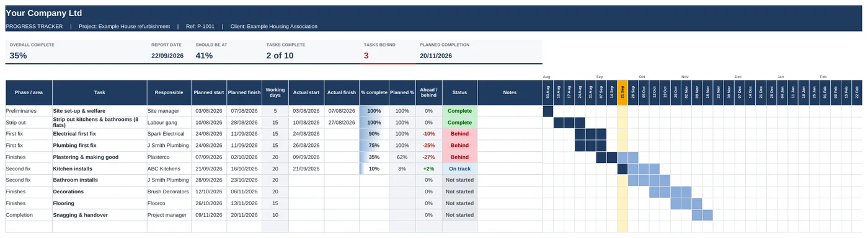The image size is (868, 238).
Task: Click the "Brush Decorators" responsible cell
Action: 169,192
